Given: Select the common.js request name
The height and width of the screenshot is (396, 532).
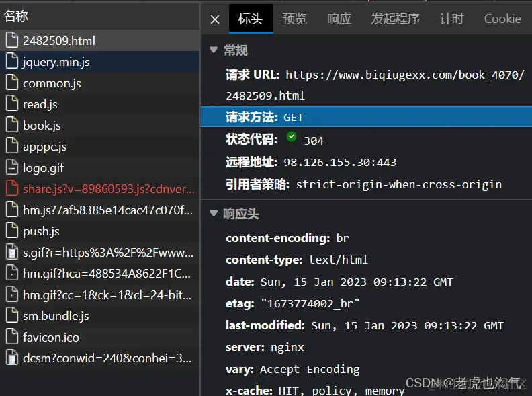Looking at the screenshot, I should (x=52, y=83).
